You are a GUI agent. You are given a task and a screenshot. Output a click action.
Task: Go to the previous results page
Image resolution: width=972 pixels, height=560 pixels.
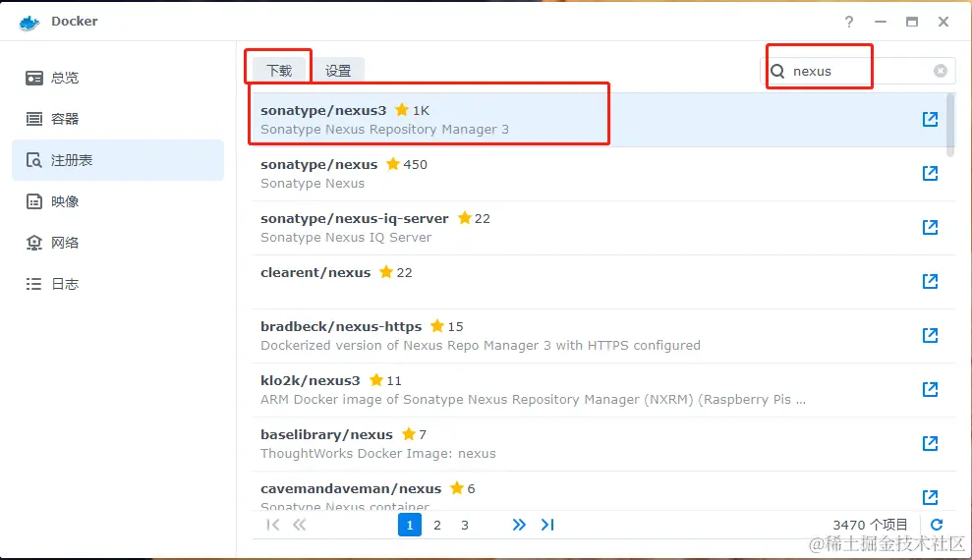[x=300, y=525]
